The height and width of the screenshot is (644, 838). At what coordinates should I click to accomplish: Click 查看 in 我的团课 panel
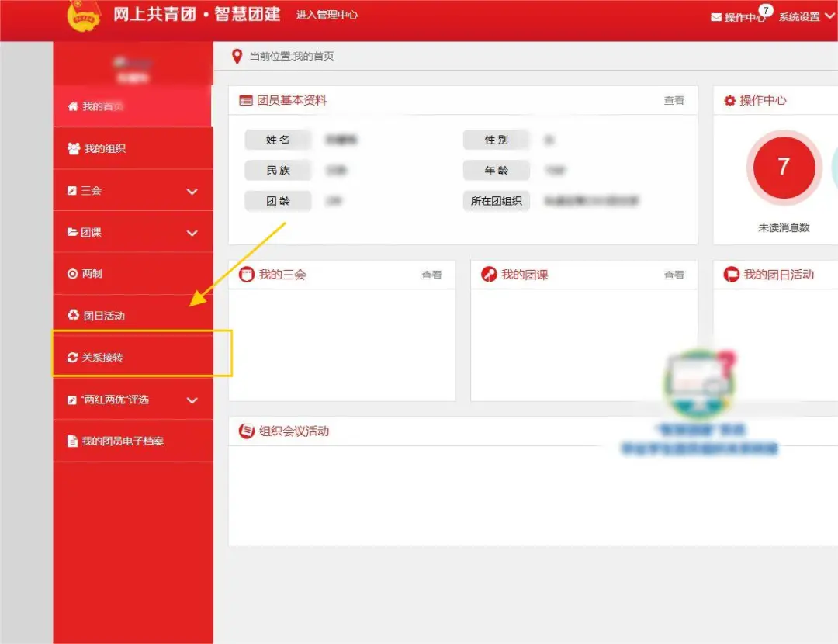pyautogui.click(x=674, y=275)
